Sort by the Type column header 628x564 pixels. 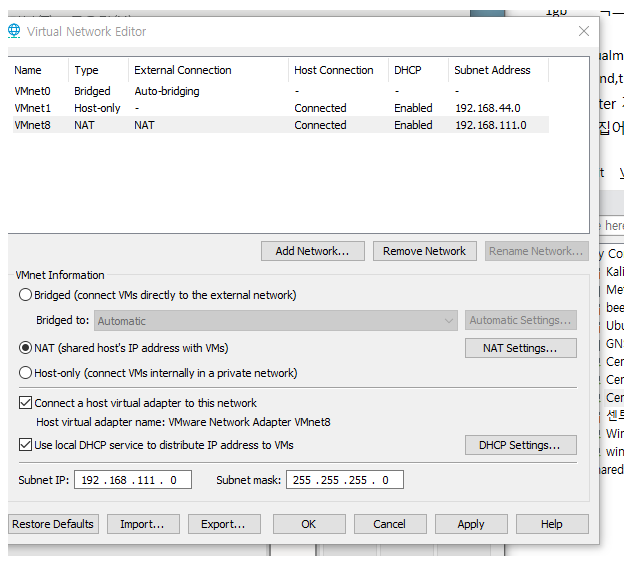(x=99, y=70)
